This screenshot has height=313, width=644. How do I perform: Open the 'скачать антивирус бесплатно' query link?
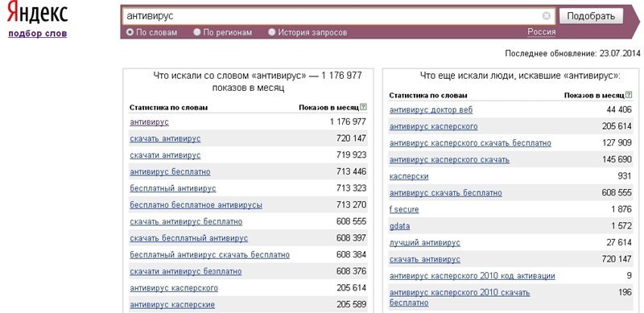pyautogui.click(x=186, y=222)
